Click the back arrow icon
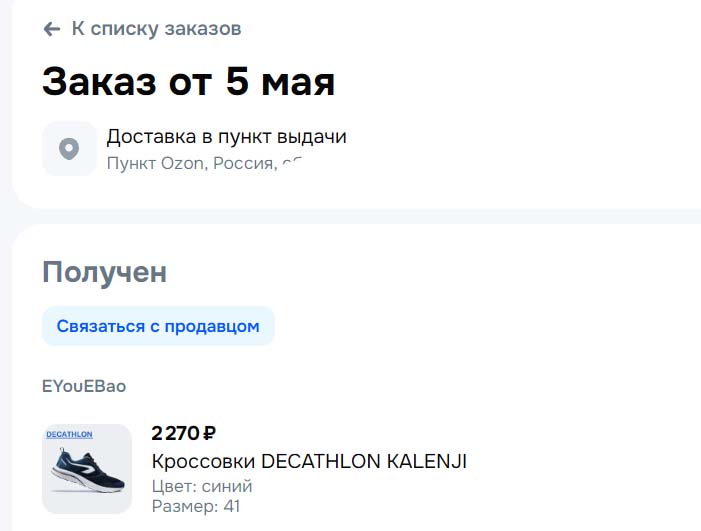The width and height of the screenshot is (701, 531). [52, 29]
